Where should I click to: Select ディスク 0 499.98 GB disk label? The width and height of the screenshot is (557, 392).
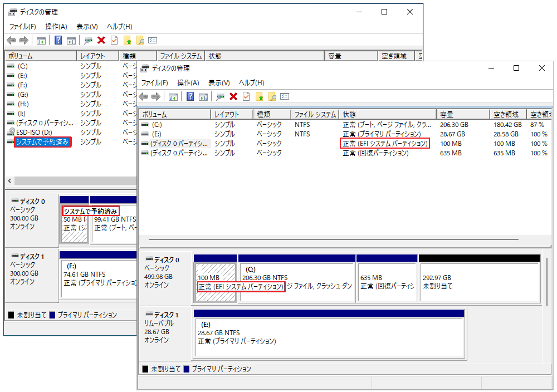[x=166, y=279]
